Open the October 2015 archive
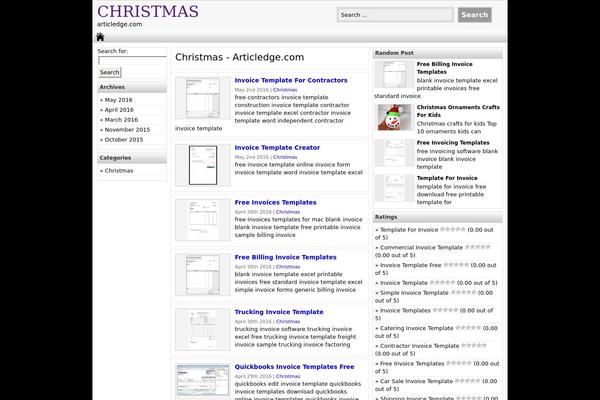Image resolution: width=600 pixels, height=400 pixels. (x=124, y=140)
